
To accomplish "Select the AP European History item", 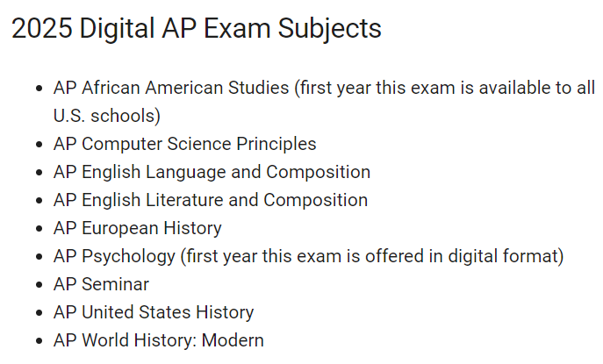I will point(137,228).
